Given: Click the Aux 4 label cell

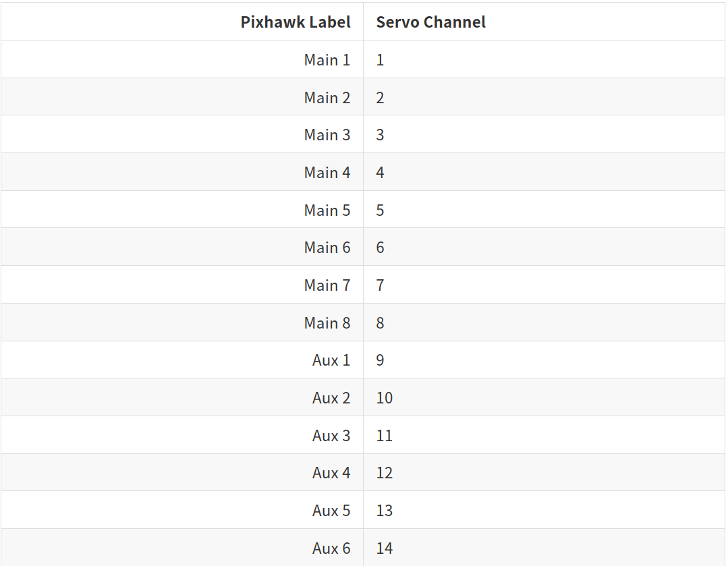Looking at the screenshot, I should (331, 473).
